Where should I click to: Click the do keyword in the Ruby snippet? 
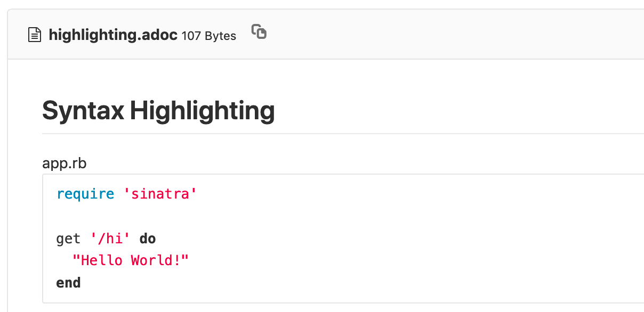[148, 238]
